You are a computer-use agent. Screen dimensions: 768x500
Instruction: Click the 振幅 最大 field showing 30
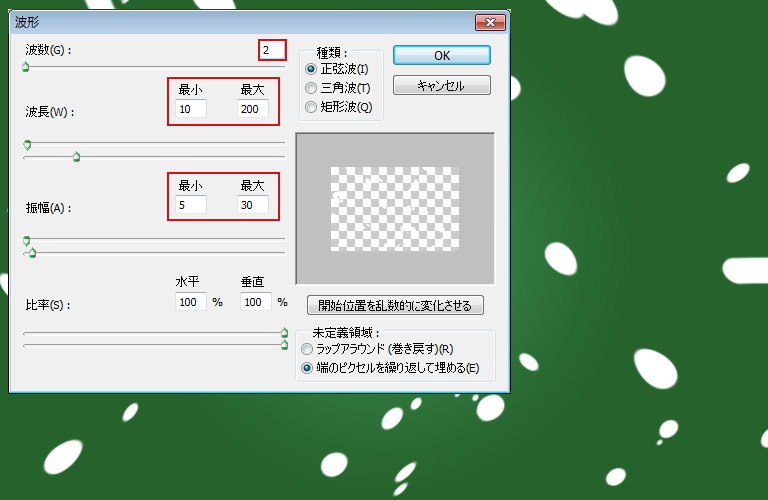[253, 205]
